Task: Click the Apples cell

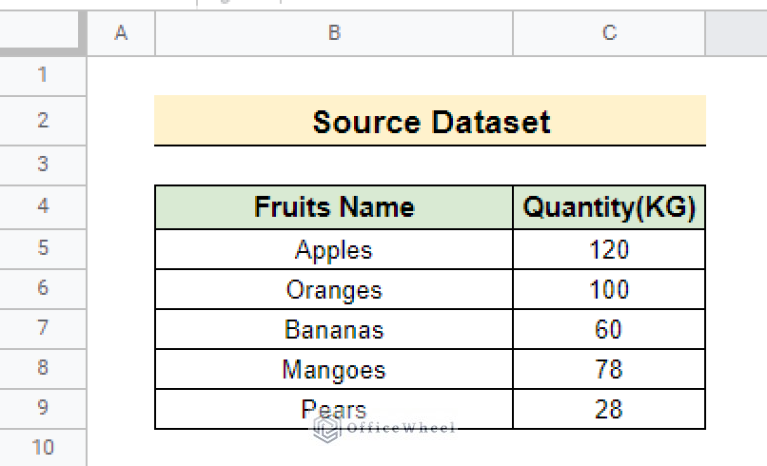Action: 334,249
